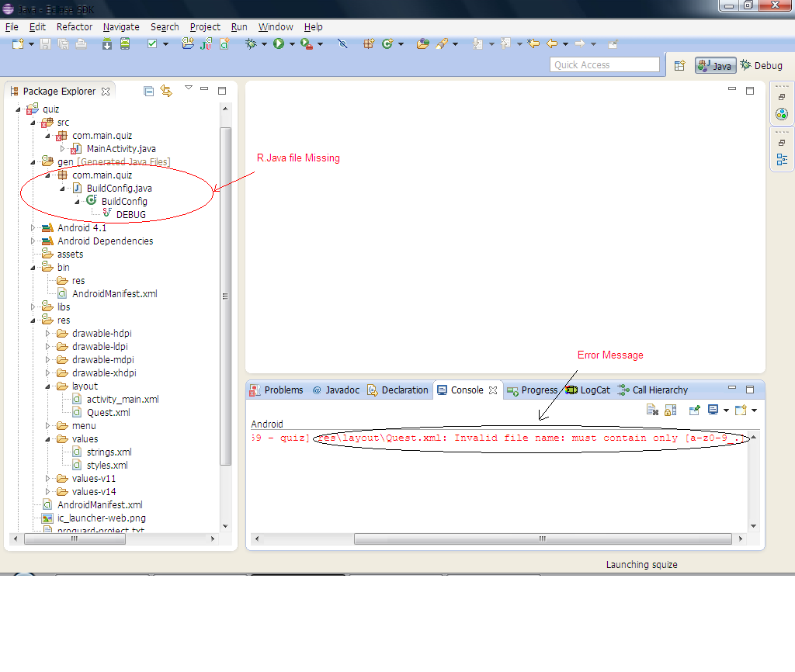Viewport: 795px width, 672px height.
Task: Open the Navigate menu
Action: coord(121,27)
